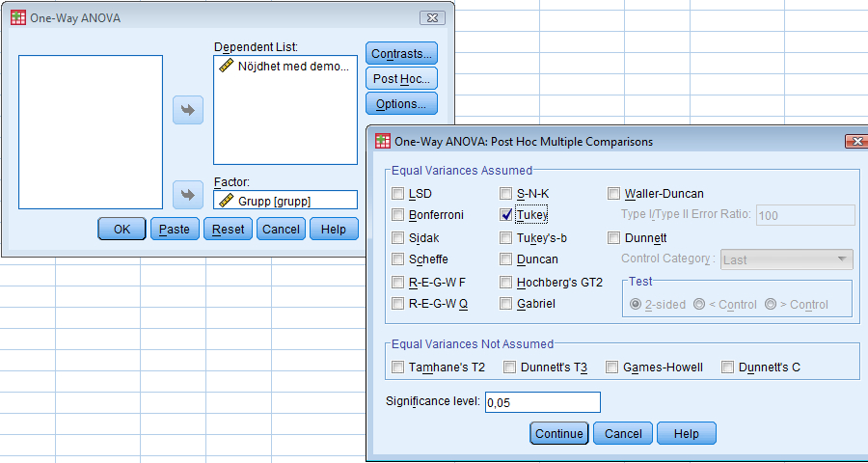Close the Post Hoc Multiple Comparisons dialog
This screenshot has height=463, width=868.
coord(855,142)
